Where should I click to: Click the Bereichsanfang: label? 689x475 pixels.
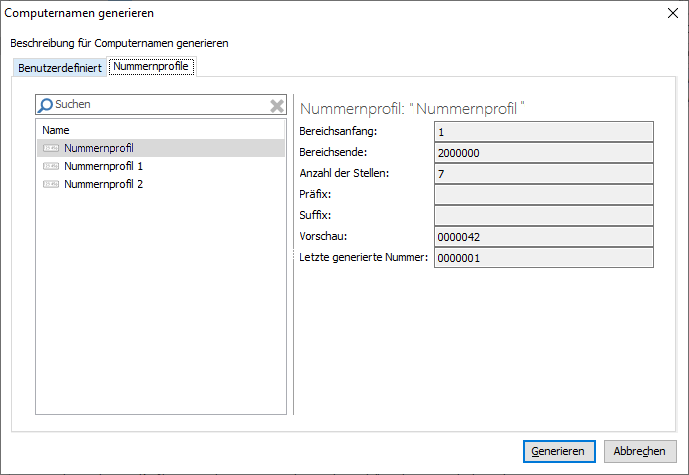[x=338, y=131]
